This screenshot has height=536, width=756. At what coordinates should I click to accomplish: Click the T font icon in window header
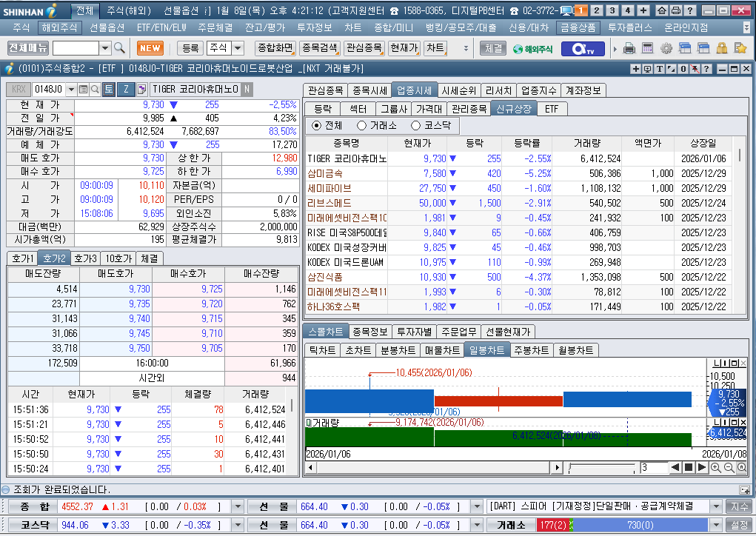[659, 69]
